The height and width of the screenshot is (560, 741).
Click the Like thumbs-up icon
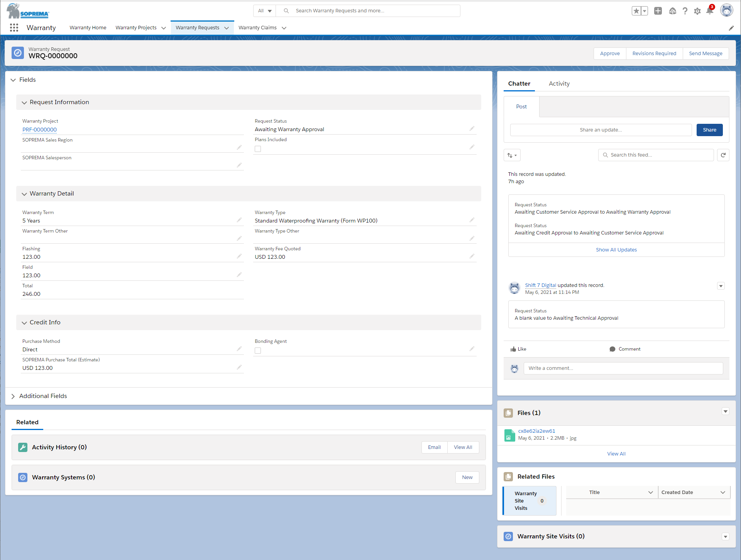coord(513,349)
